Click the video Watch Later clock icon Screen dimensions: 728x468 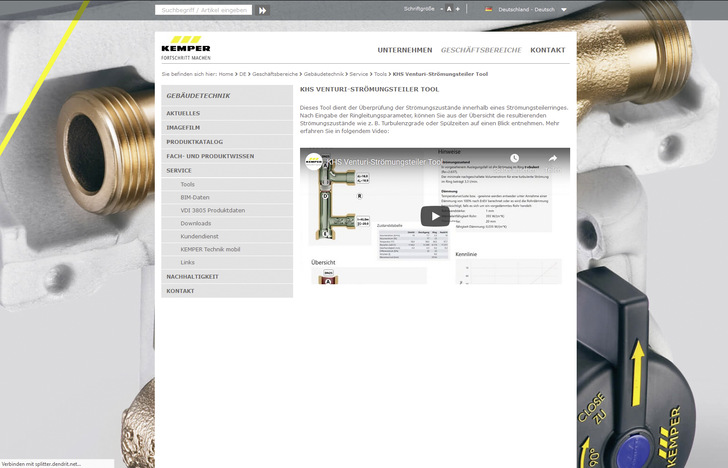click(516, 158)
